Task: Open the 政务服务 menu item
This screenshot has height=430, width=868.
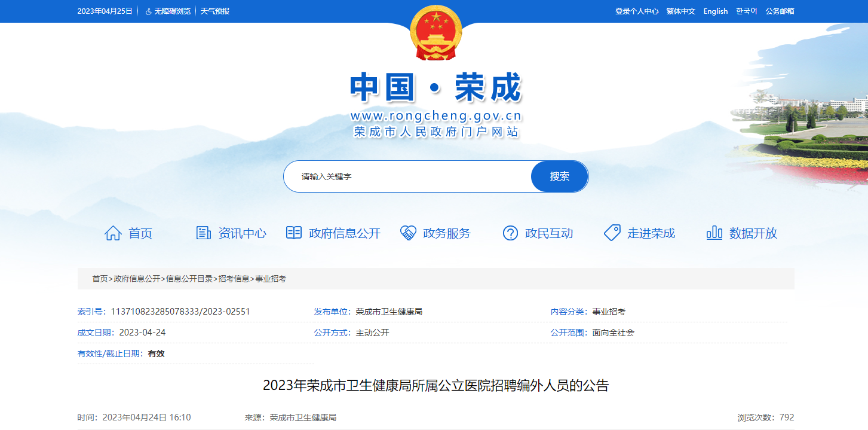Action: pyautogui.click(x=447, y=233)
